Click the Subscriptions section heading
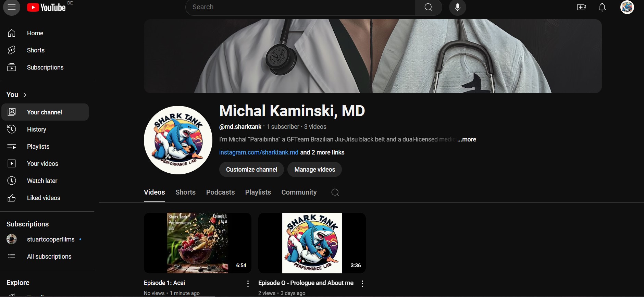 [28, 224]
